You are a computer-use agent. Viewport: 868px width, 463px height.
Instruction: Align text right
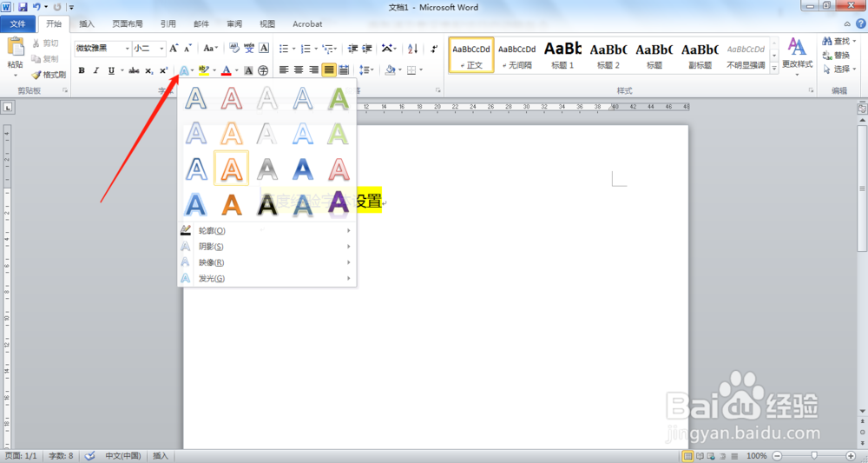click(314, 69)
